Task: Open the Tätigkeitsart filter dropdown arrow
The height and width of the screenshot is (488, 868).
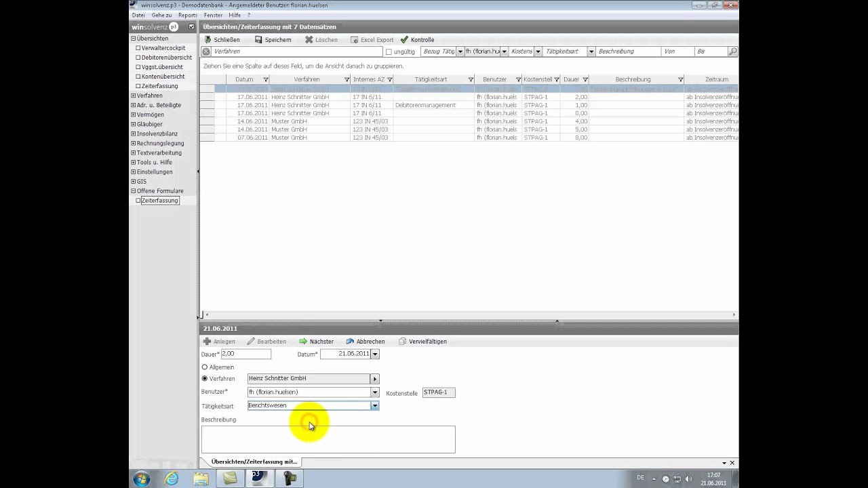Action: 591,52
